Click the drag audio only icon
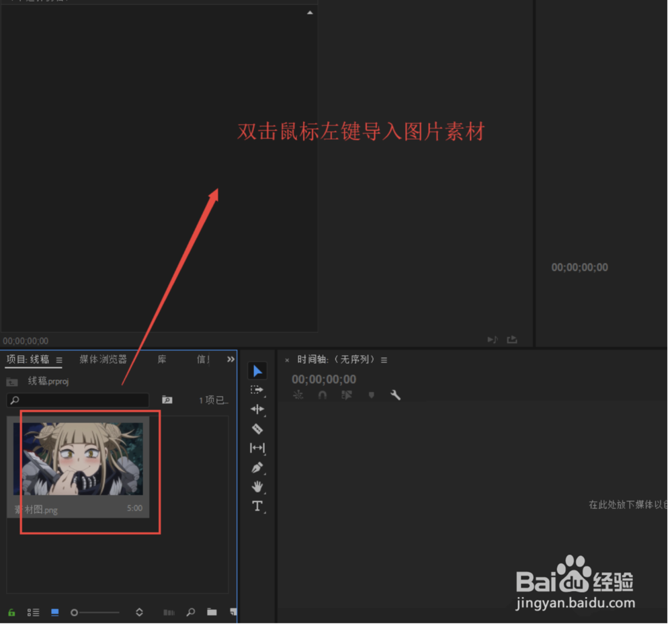The height and width of the screenshot is (626, 672). (493, 340)
